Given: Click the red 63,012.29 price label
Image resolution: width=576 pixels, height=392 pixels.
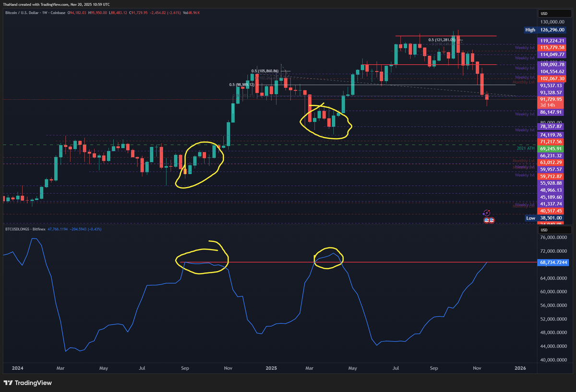Looking at the screenshot, I should click(551, 163).
